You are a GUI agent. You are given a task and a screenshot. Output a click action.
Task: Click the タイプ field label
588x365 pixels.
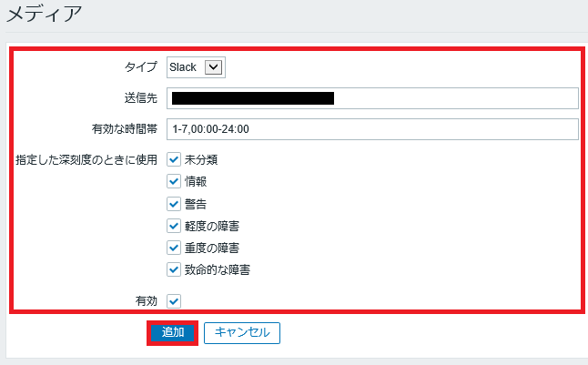coord(140,67)
